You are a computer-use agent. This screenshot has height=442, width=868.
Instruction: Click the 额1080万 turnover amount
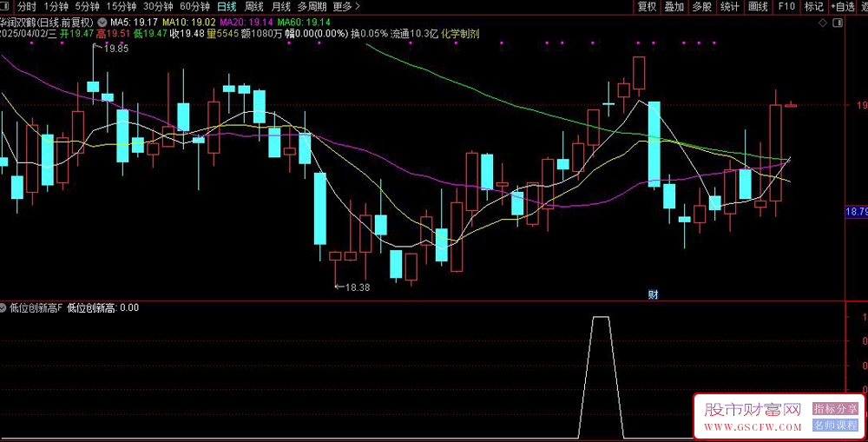[261, 34]
